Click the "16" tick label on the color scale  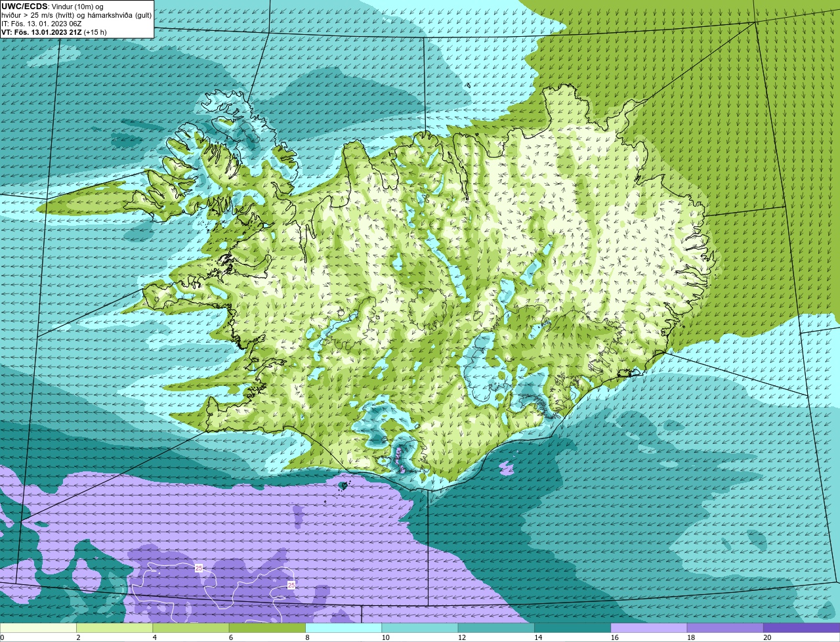[x=615, y=637]
